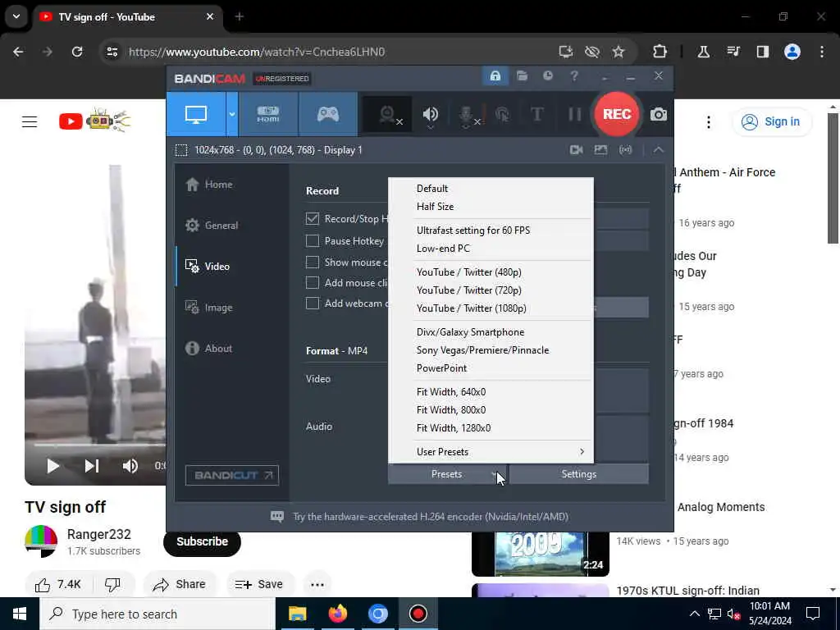Open format Settings button
This screenshot has width=840, height=630.
coord(578,474)
